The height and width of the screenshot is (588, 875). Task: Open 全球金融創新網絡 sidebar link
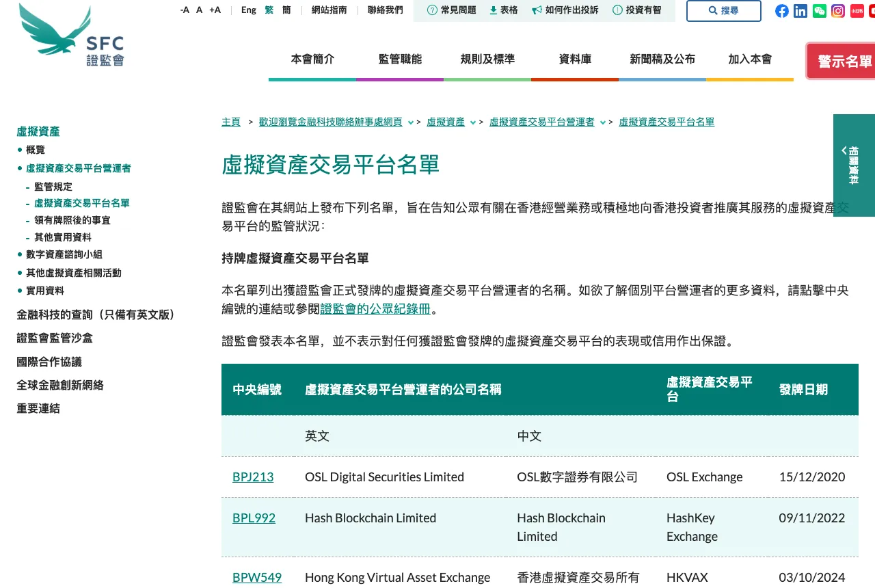click(60, 385)
